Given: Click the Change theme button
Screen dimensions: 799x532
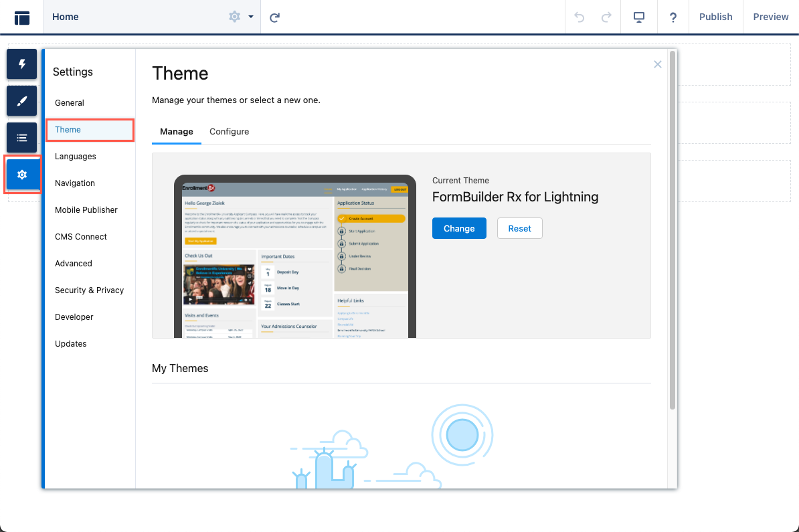Looking at the screenshot, I should click(x=459, y=228).
